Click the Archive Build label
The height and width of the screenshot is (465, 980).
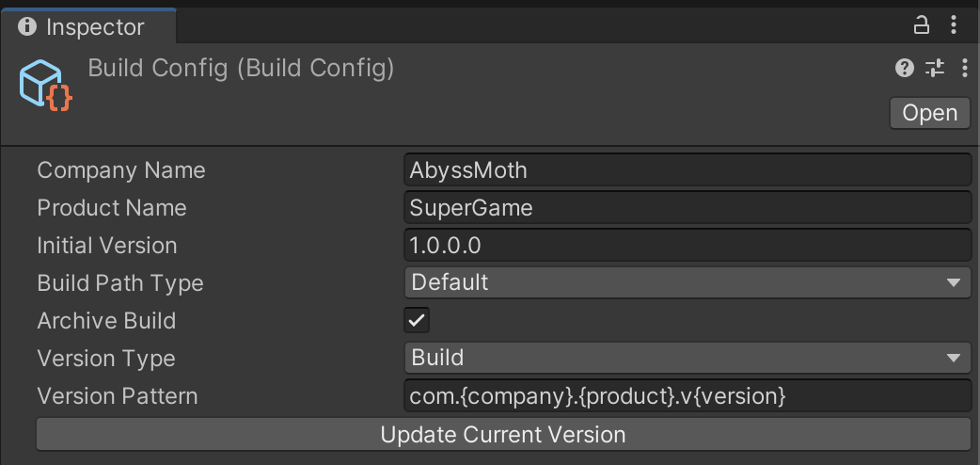[107, 320]
